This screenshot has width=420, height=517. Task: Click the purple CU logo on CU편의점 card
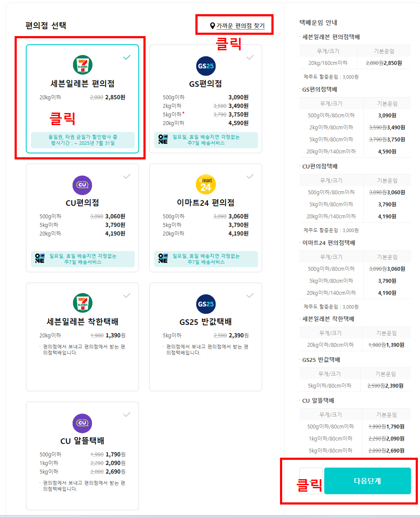coord(82,185)
